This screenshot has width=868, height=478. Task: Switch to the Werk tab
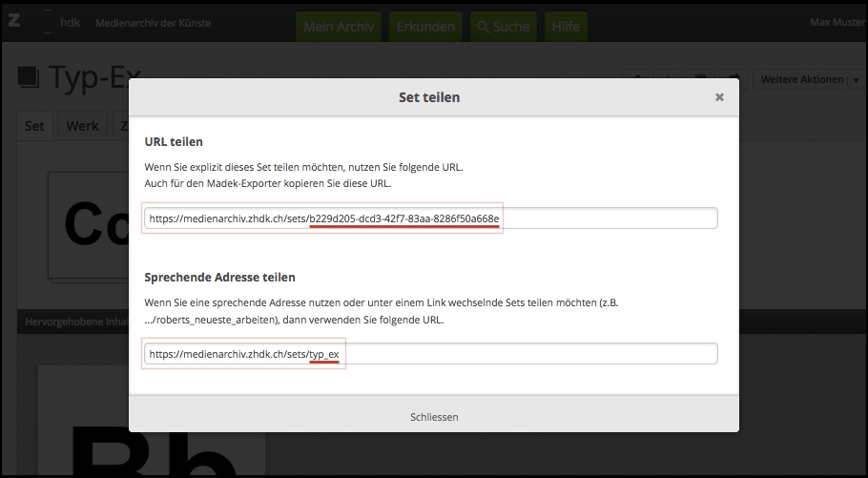pyautogui.click(x=82, y=126)
